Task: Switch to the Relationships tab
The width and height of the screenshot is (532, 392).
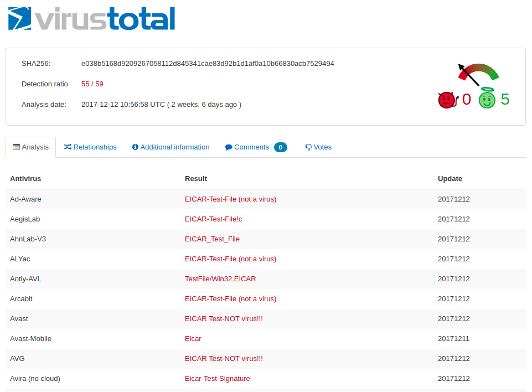Action: (90, 147)
